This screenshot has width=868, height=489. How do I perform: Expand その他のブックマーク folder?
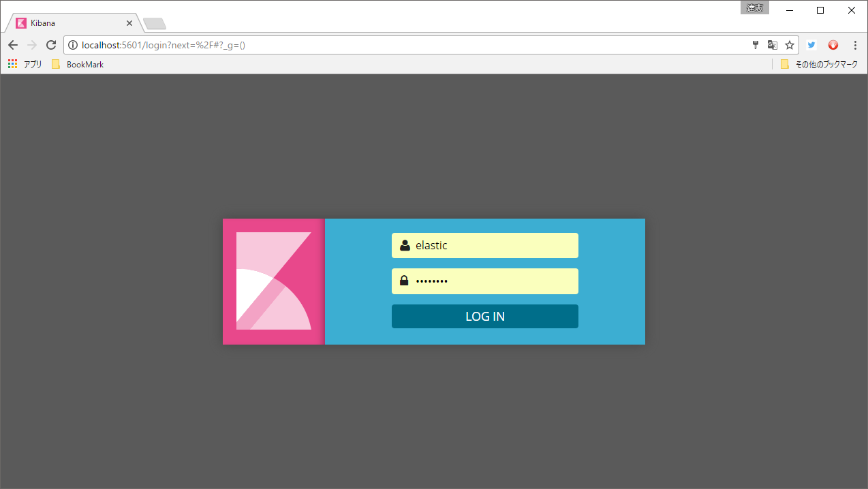(x=818, y=64)
